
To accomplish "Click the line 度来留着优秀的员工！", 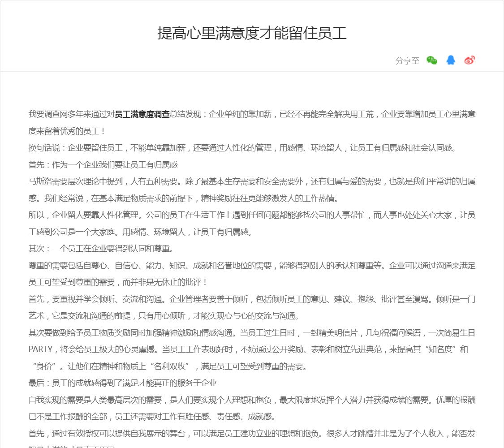I will [x=67, y=131].
